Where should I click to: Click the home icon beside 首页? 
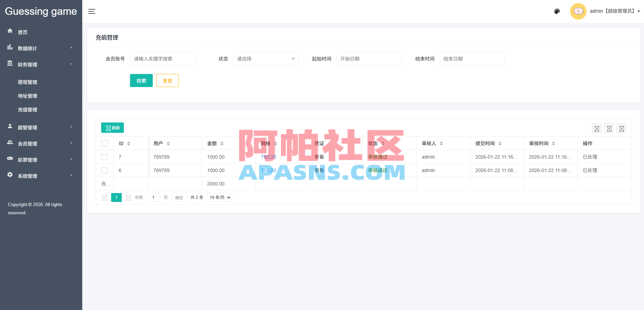pyautogui.click(x=10, y=31)
